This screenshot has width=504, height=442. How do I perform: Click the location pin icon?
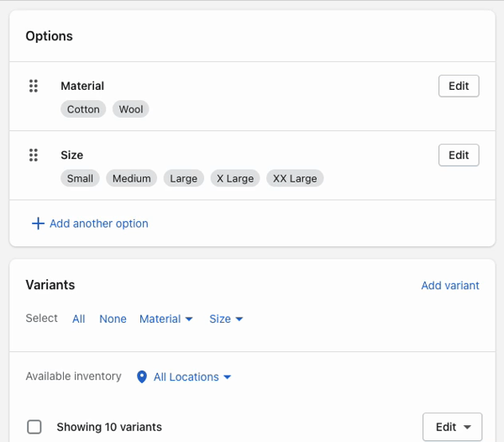coord(142,376)
